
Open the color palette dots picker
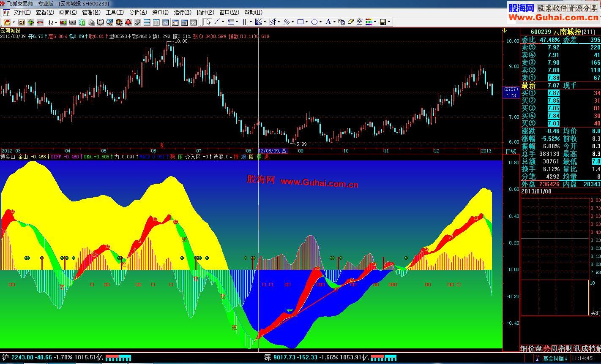[x=369, y=22]
